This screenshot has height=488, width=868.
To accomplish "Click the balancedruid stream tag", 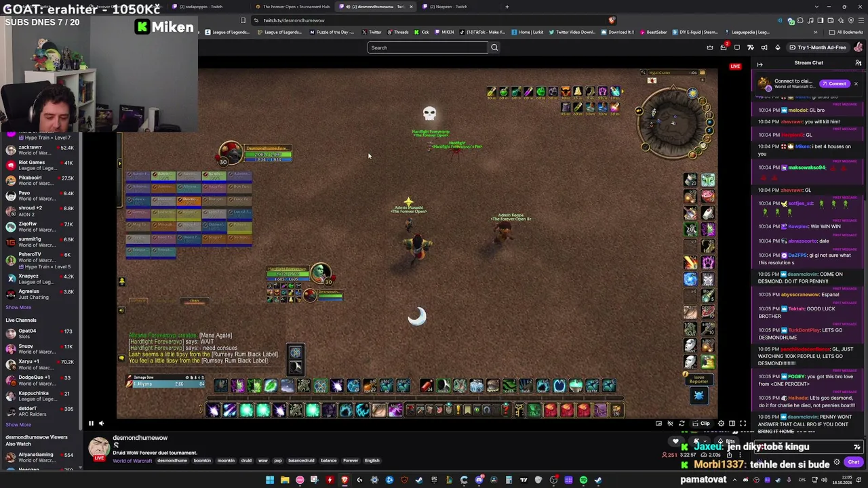I will tap(301, 461).
